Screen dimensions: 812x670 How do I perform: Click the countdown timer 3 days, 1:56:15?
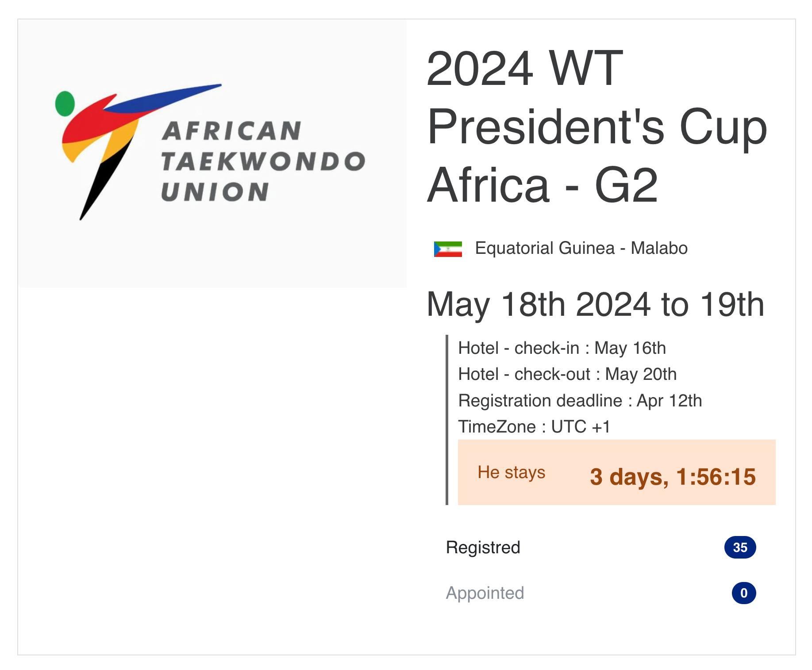(673, 477)
